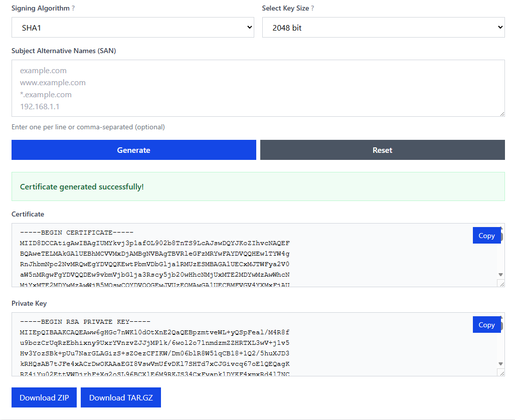
Task: Click the help icon beside Signing Algorithm
Action: click(x=73, y=8)
